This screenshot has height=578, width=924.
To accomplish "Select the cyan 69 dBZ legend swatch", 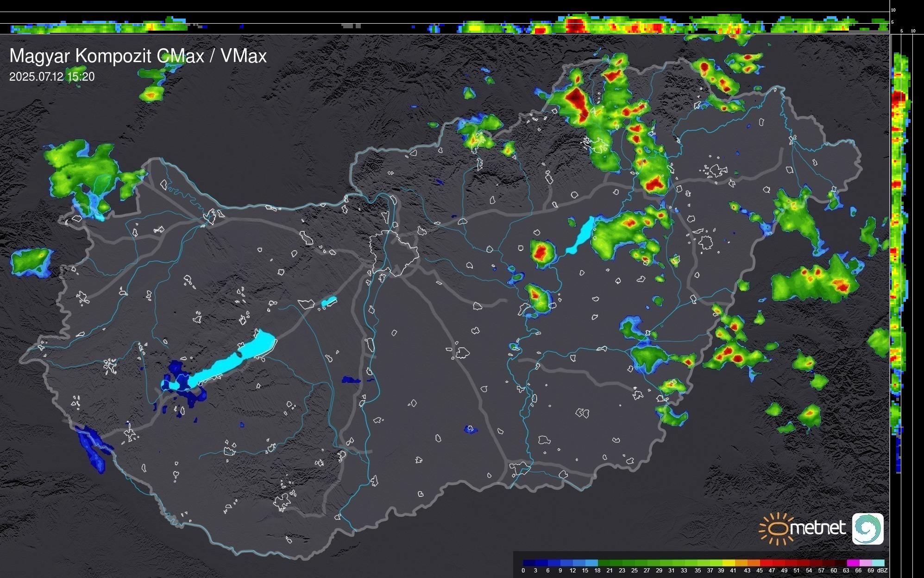I will pyautogui.click(x=878, y=563).
